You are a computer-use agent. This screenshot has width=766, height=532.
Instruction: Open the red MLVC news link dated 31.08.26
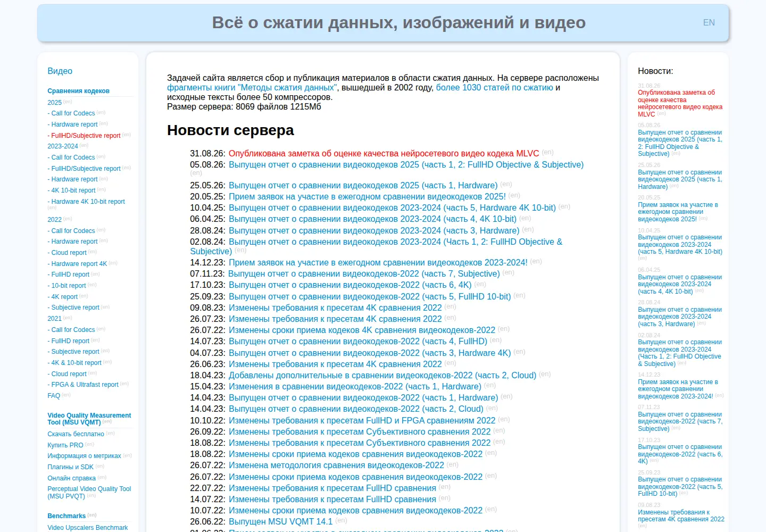coord(384,154)
